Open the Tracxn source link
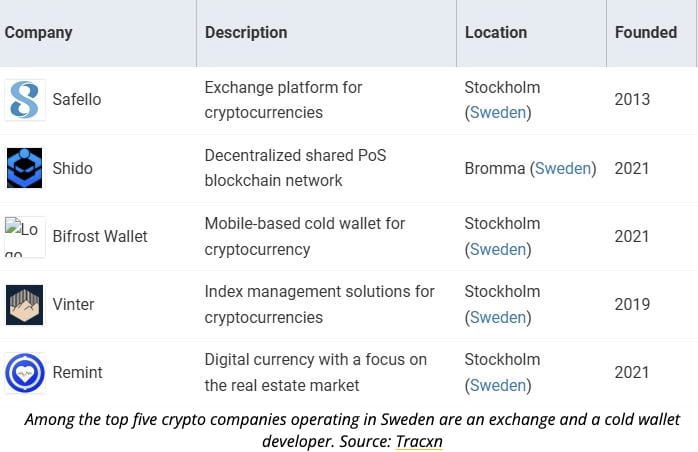698x452 pixels. [418, 441]
